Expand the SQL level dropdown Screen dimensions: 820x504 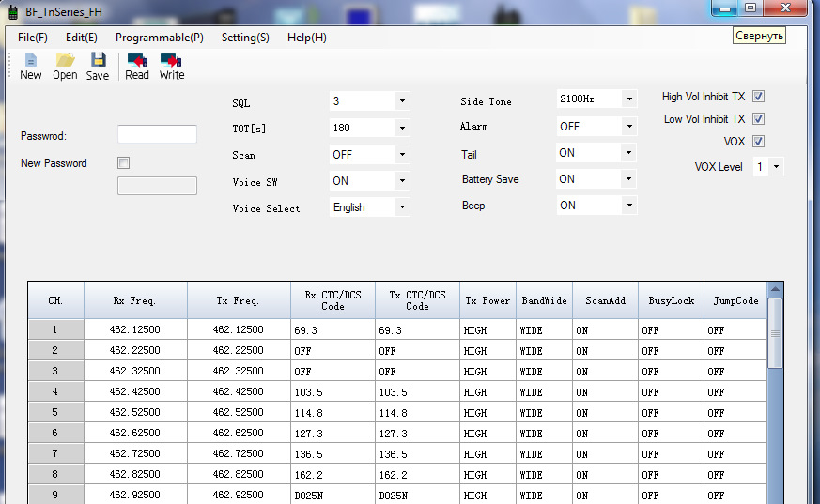(401, 101)
